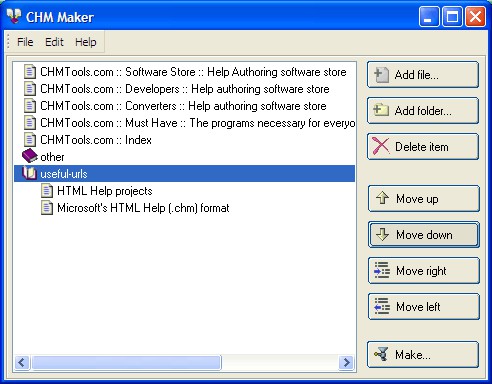Viewport: 492px width, 384px height.
Task: Open the Help menu
Action: (86, 42)
